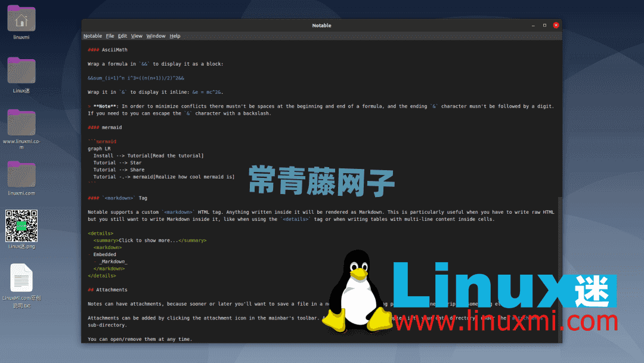Click the editor vertical scrollbar thumb
The height and width of the screenshot is (363, 644).
560,269
